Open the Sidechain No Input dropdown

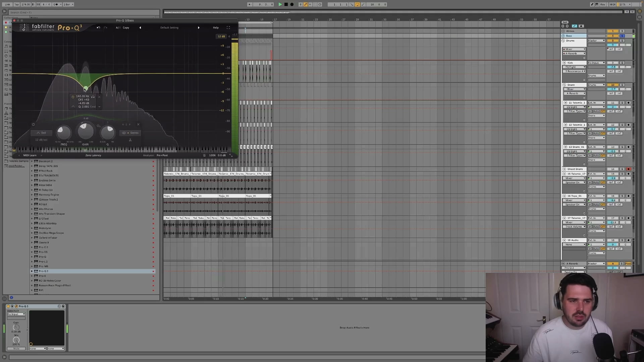[16, 314]
